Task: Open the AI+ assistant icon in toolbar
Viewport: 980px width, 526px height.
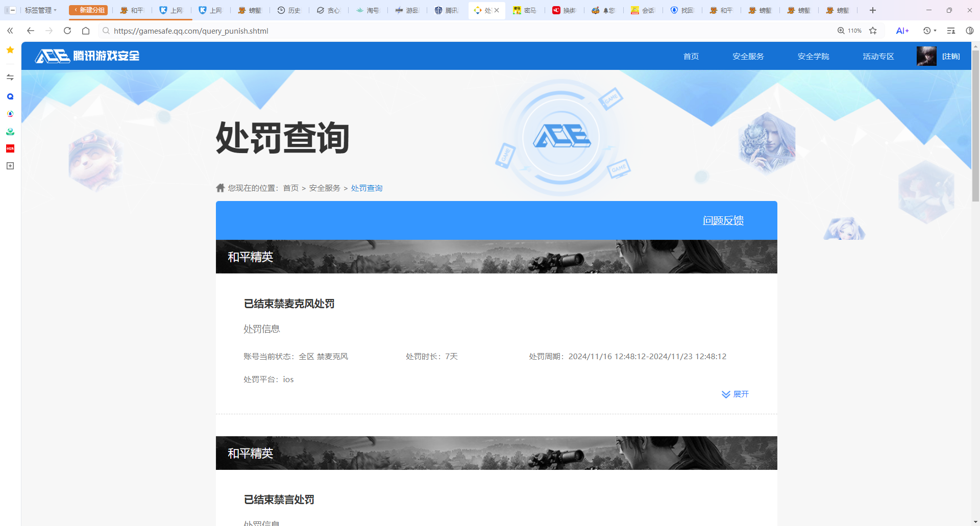Action: [x=902, y=31]
